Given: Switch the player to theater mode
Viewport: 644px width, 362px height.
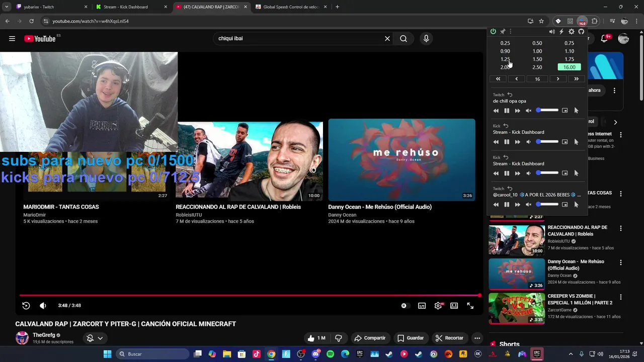Looking at the screenshot, I should (x=454, y=306).
